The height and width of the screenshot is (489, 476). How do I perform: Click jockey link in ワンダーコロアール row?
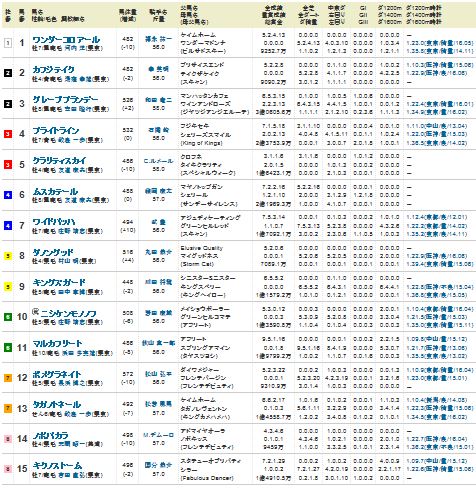coord(158,39)
